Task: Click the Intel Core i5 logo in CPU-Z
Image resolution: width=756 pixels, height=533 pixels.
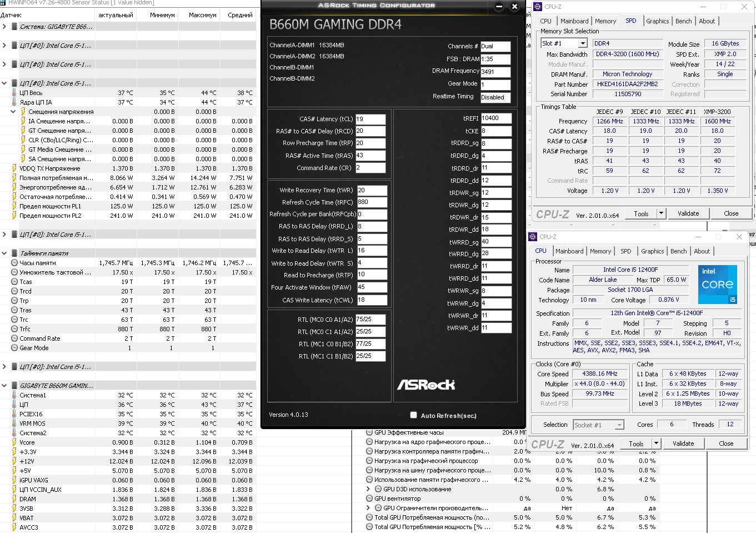Action: (718, 284)
